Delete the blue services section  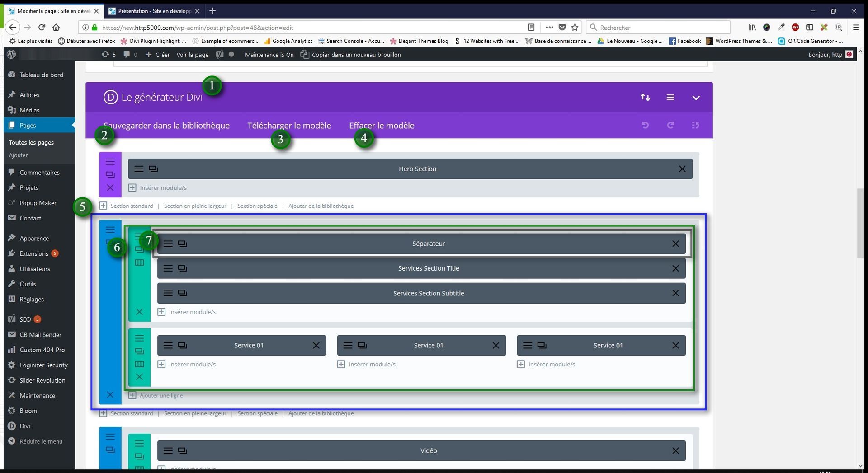pyautogui.click(x=110, y=395)
